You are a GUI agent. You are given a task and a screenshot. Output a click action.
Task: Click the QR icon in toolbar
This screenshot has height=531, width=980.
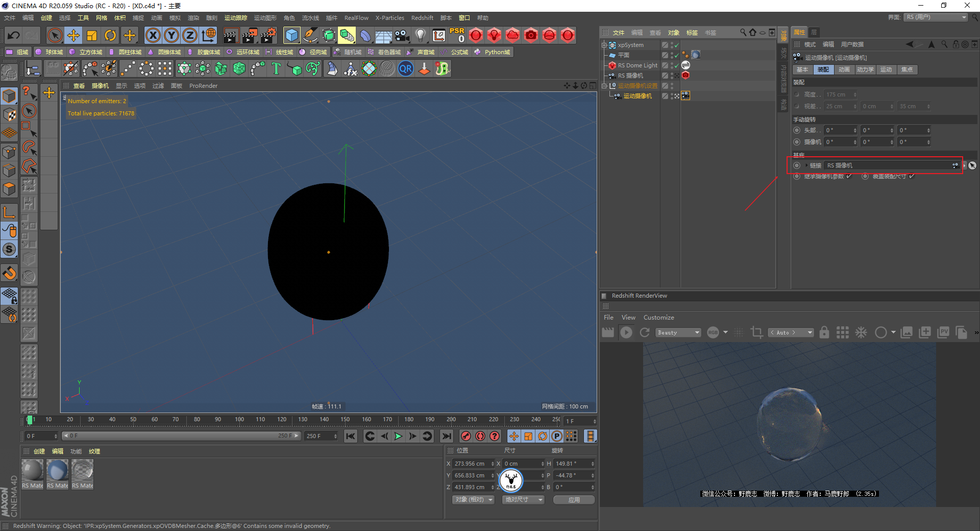tap(406, 68)
